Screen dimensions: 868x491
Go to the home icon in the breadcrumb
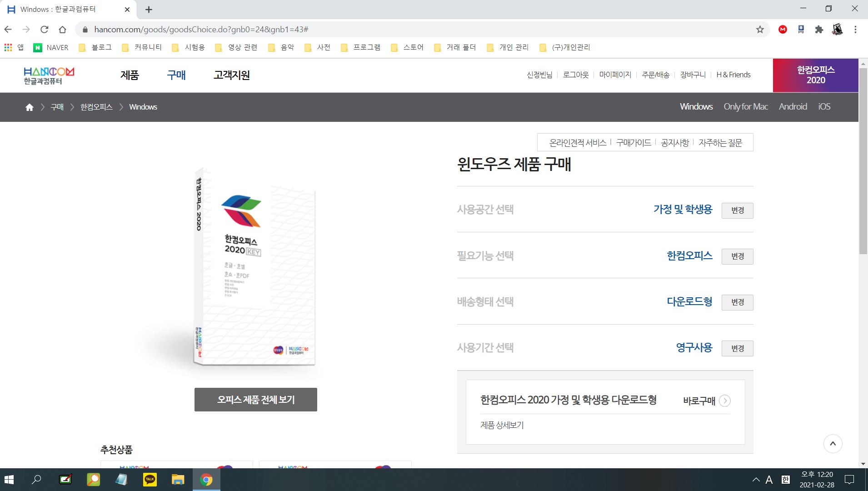click(x=30, y=107)
